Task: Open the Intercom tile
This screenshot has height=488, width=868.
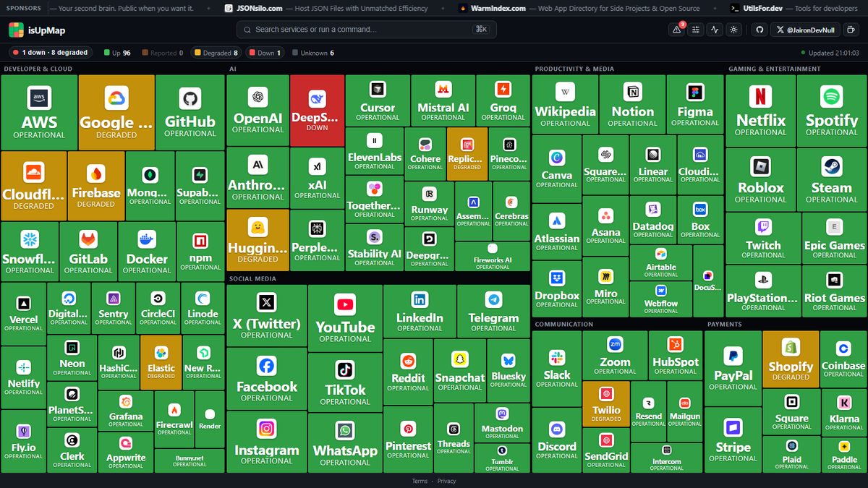Action: (666, 458)
